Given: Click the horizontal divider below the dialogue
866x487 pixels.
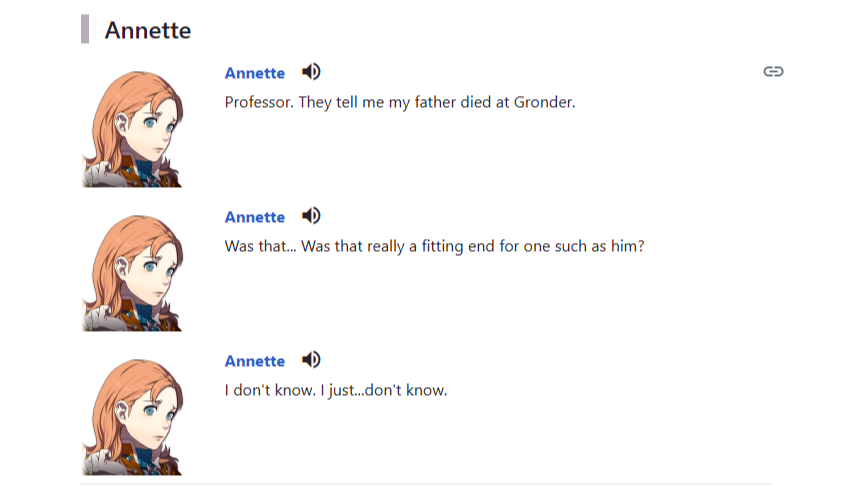Looking at the screenshot, I should tap(425, 484).
